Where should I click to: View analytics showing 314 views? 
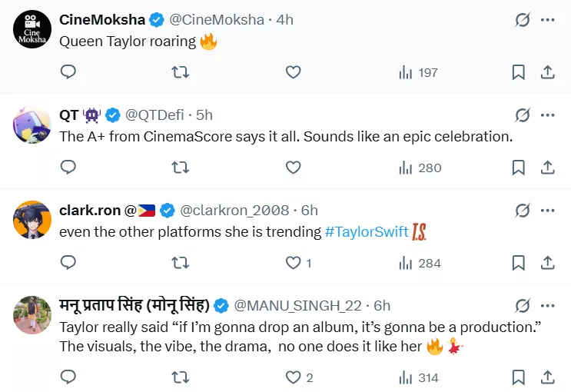(x=418, y=377)
